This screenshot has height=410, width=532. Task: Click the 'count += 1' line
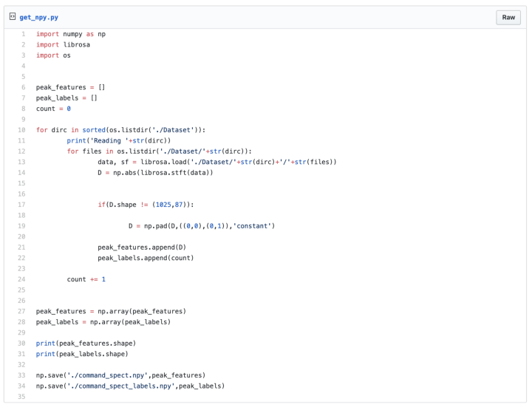click(x=86, y=279)
